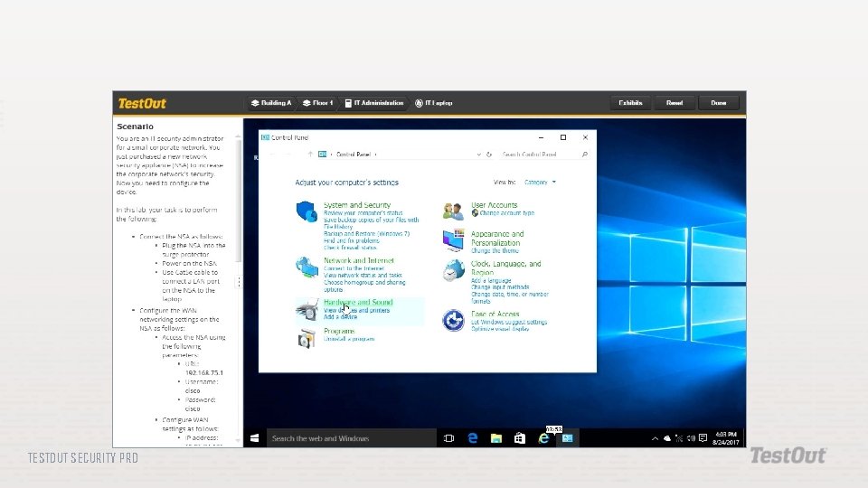Image resolution: width=868 pixels, height=488 pixels.
Task: Click the up arrow in Control Panel navigation
Action: [310, 155]
